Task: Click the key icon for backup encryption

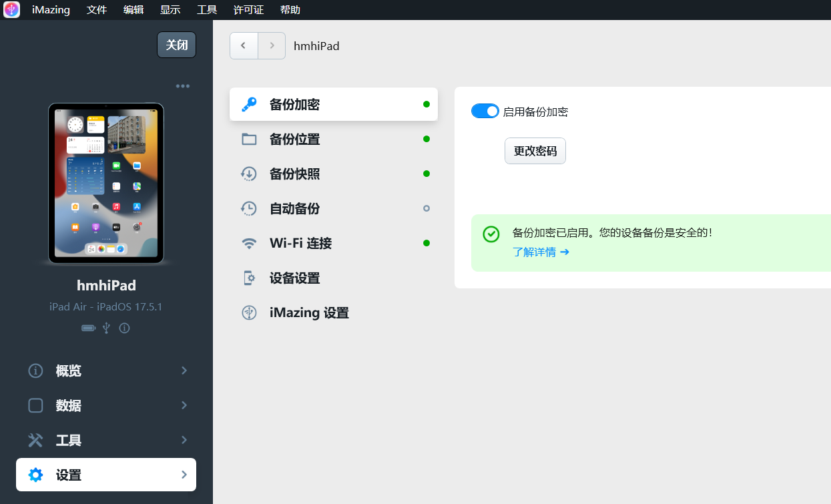Action: 249,104
